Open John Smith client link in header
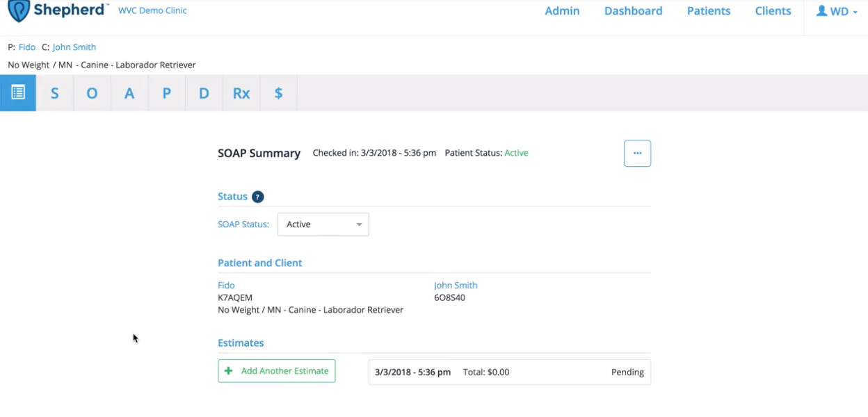The image size is (868, 417). 74,47
